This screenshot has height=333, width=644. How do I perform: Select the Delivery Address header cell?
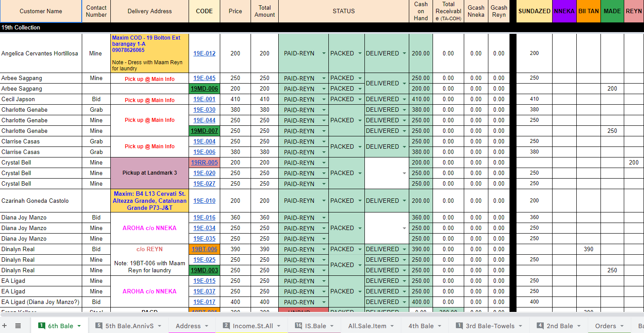pyautogui.click(x=149, y=11)
